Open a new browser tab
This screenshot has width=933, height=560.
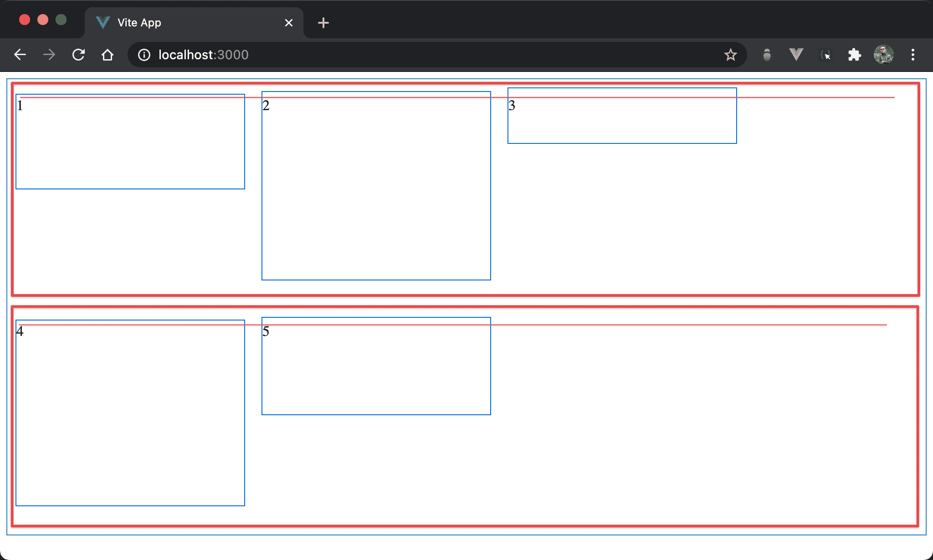[x=323, y=23]
